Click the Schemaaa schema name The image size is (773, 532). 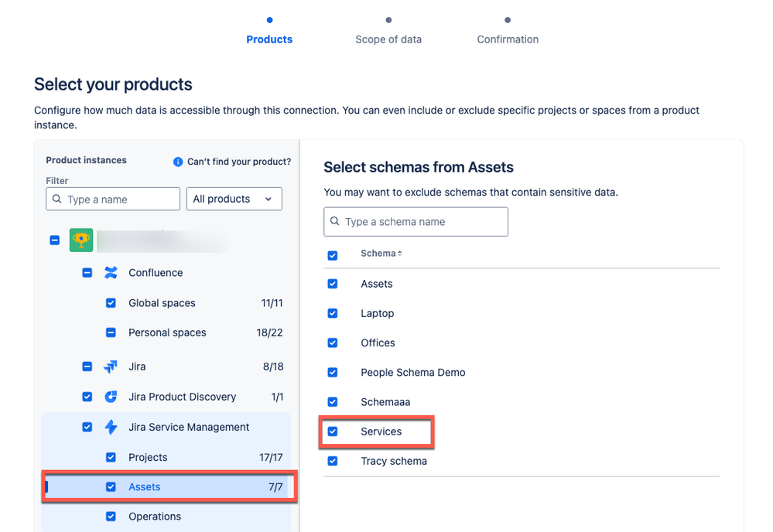[385, 402]
